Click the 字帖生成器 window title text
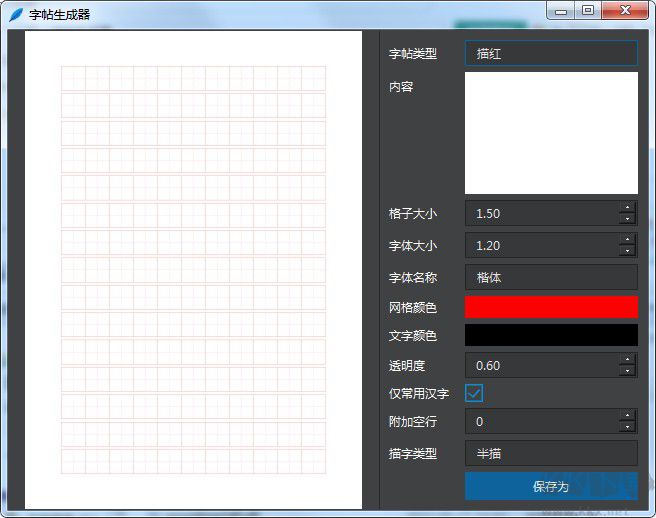Image resolution: width=656 pixels, height=518 pixels. tap(59, 15)
